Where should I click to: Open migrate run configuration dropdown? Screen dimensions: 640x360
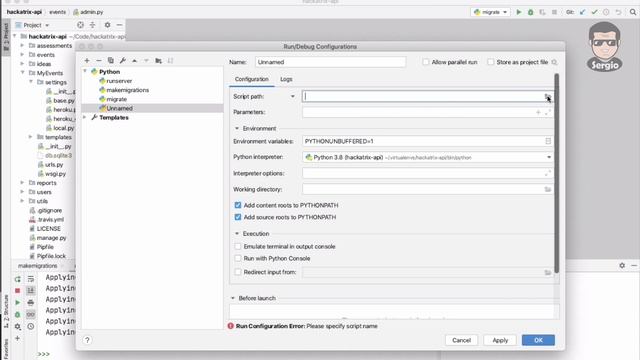(x=491, y=12)
